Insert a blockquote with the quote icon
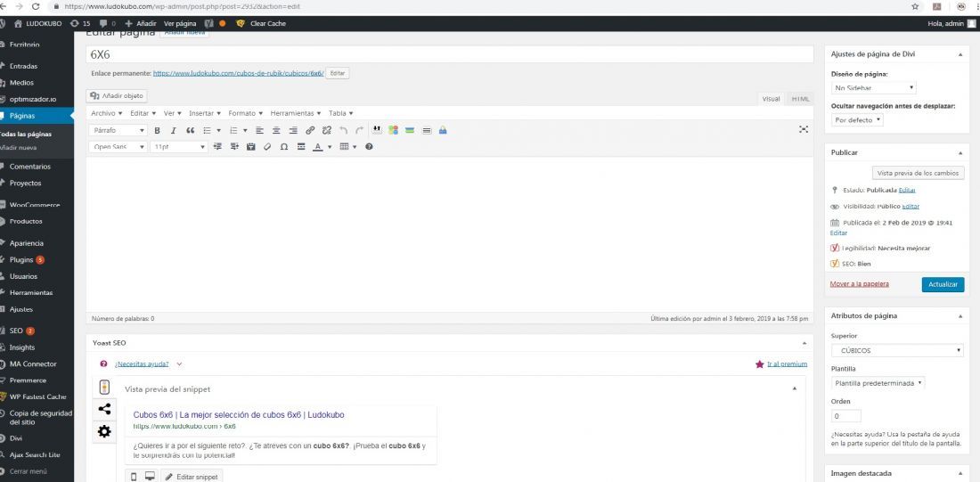The height and width of the screenshot is (482, 980). click(x=191, y=131)
